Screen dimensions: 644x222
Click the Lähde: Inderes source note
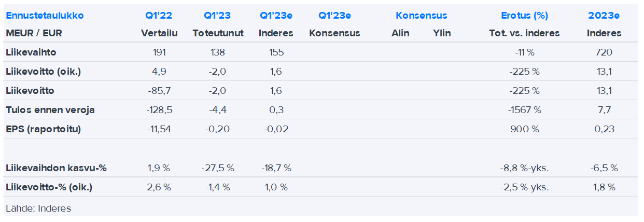(38, 209)
